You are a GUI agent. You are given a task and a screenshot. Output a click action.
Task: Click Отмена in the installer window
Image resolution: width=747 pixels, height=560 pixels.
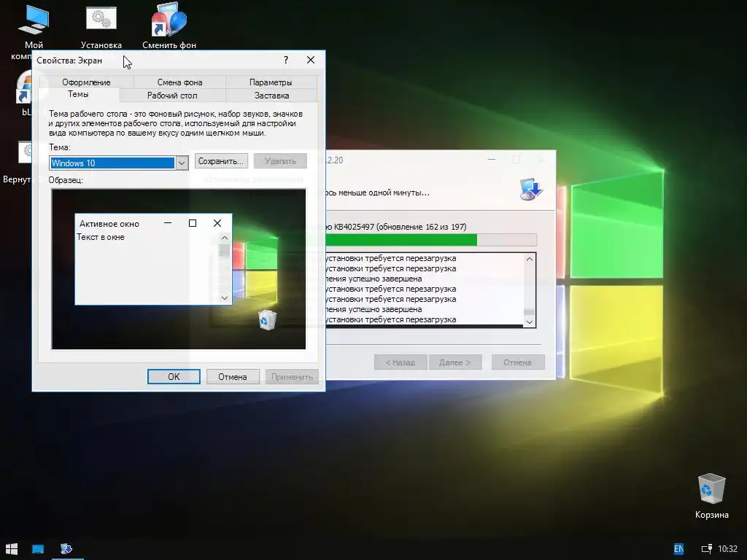[517, 362]
